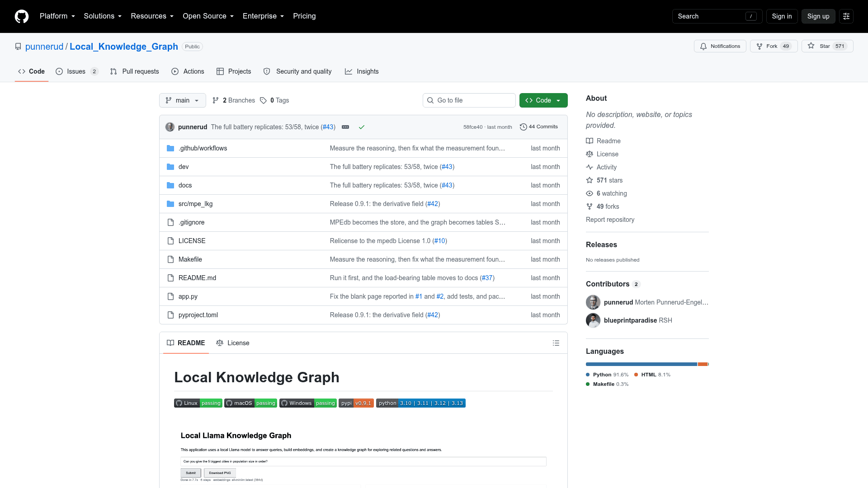Expand the Solutions menu

(103, 16)
